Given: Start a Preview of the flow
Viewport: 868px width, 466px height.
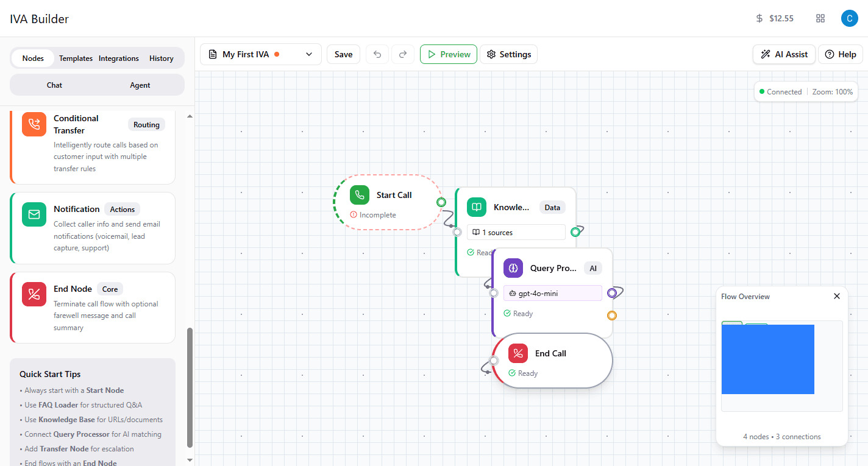Looking at the screenshot, I should point(448,54).
